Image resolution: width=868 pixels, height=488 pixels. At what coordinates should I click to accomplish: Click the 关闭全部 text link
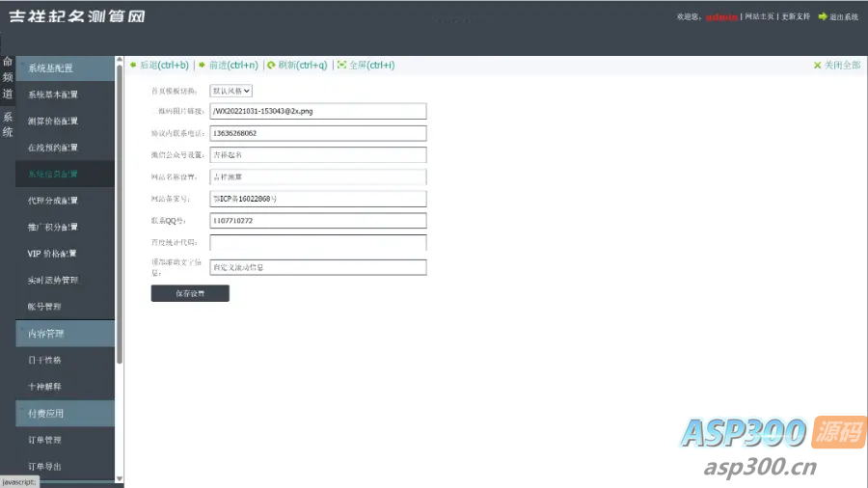click(843, 66)
